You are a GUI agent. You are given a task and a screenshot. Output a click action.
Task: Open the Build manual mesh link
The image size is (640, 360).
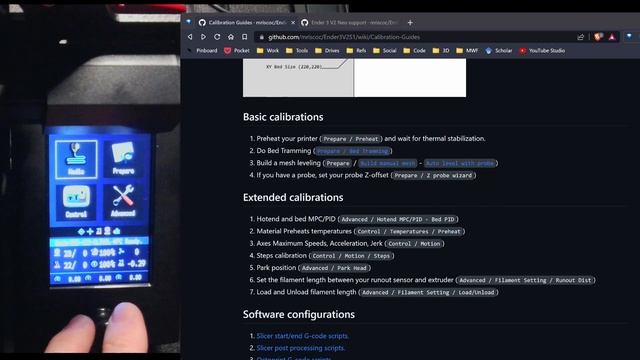388,163
